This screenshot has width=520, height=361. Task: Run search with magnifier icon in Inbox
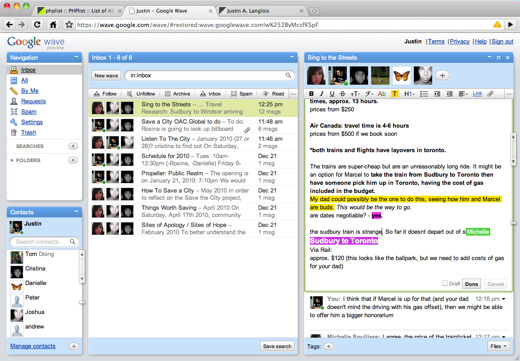click(x=288, y=75)
